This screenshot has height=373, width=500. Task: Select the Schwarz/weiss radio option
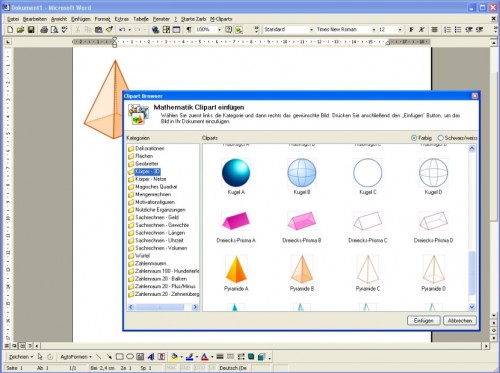pos(457,138)
